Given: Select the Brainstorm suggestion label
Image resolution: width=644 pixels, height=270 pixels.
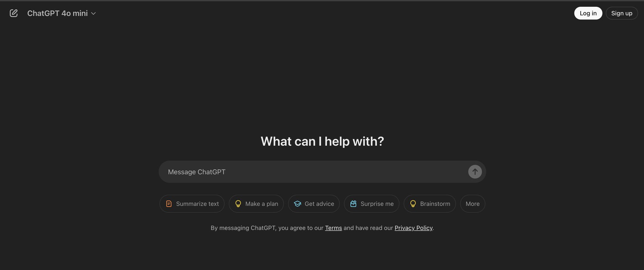Looking at the screenshot, I should pyautogui.click(x=435, y=204).
